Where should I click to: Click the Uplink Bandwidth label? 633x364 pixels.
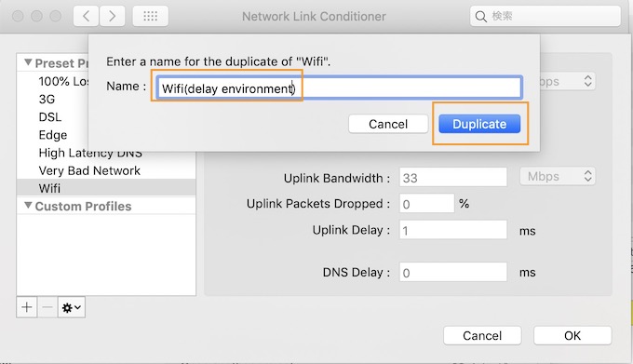[337, 178]
